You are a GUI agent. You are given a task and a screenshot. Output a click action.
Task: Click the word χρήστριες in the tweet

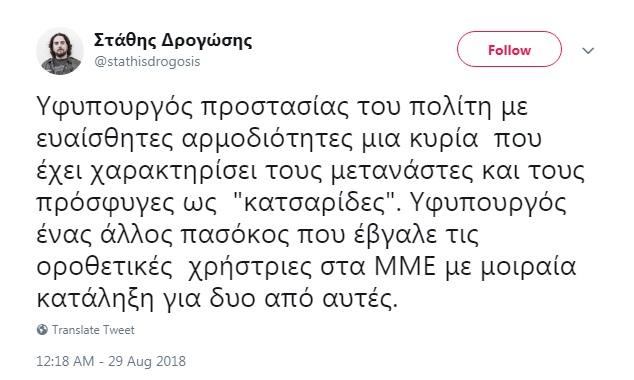pyautogui.click(x=251, y=268)
